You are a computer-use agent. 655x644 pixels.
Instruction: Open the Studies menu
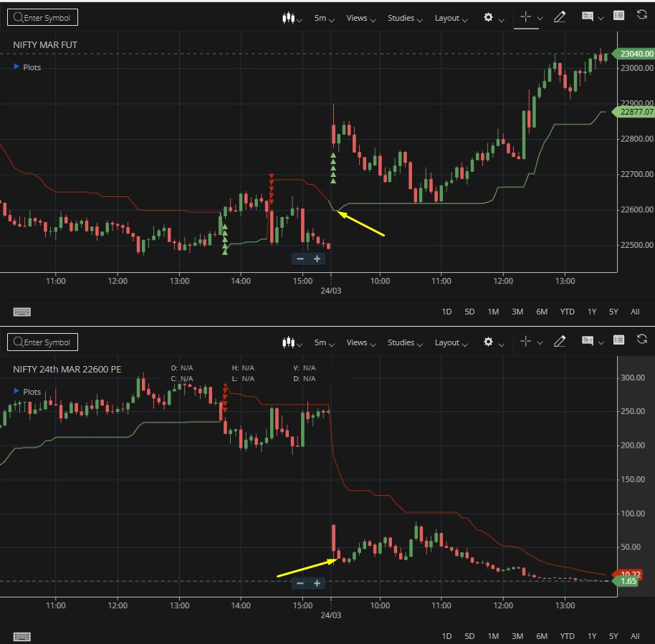400,18
